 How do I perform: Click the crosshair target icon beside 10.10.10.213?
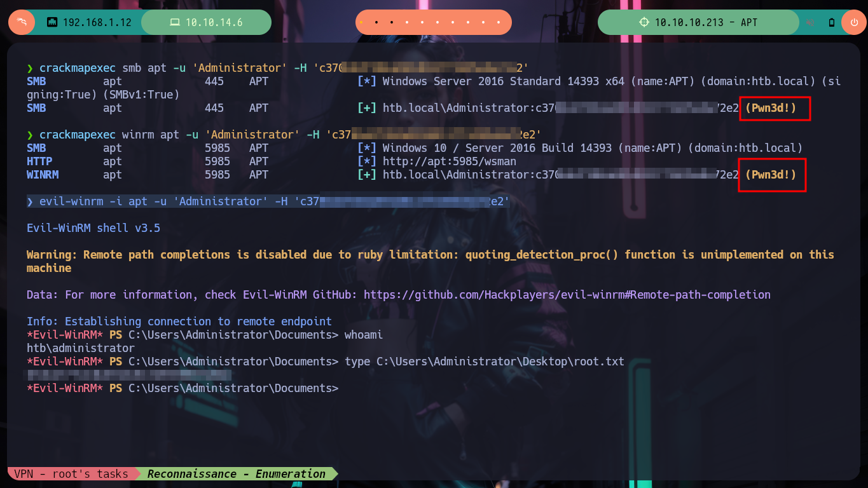pyautogui.click(x=644, y=22)
